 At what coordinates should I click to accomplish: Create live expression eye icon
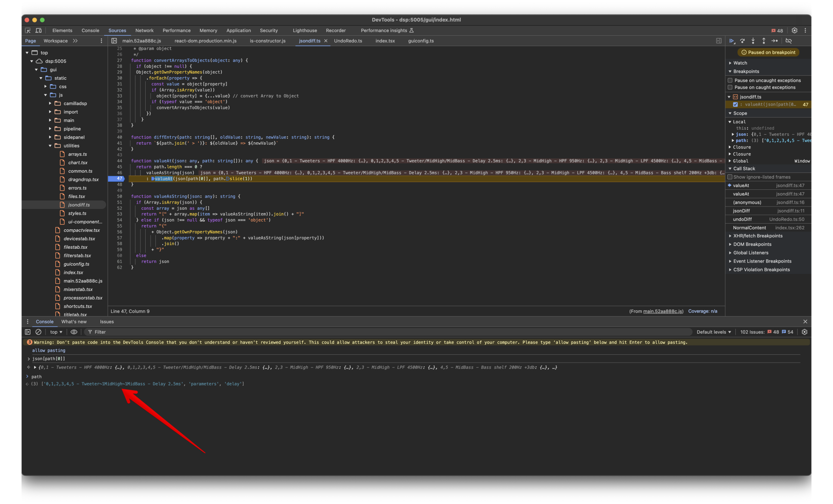(74, 332)
